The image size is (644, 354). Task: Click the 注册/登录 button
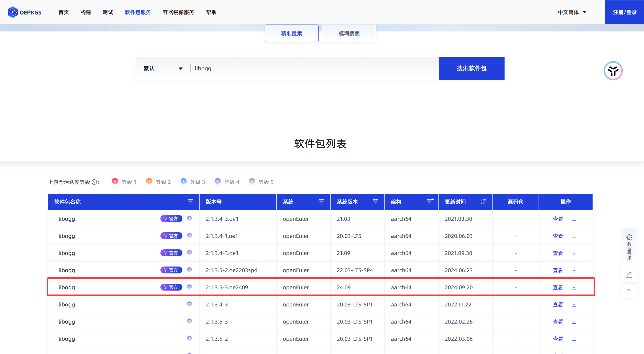coord(625,12)
